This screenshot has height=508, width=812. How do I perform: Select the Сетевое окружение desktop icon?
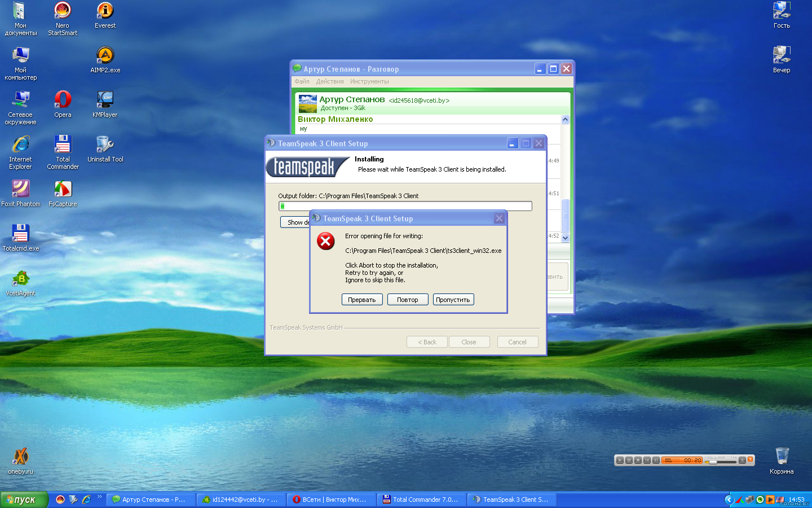20,108
